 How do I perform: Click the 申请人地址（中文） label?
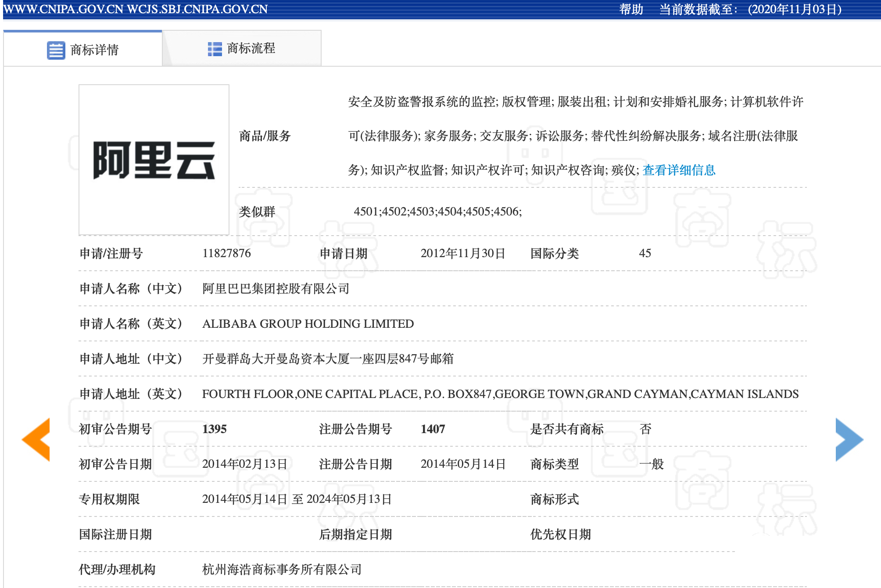(131, 359)
